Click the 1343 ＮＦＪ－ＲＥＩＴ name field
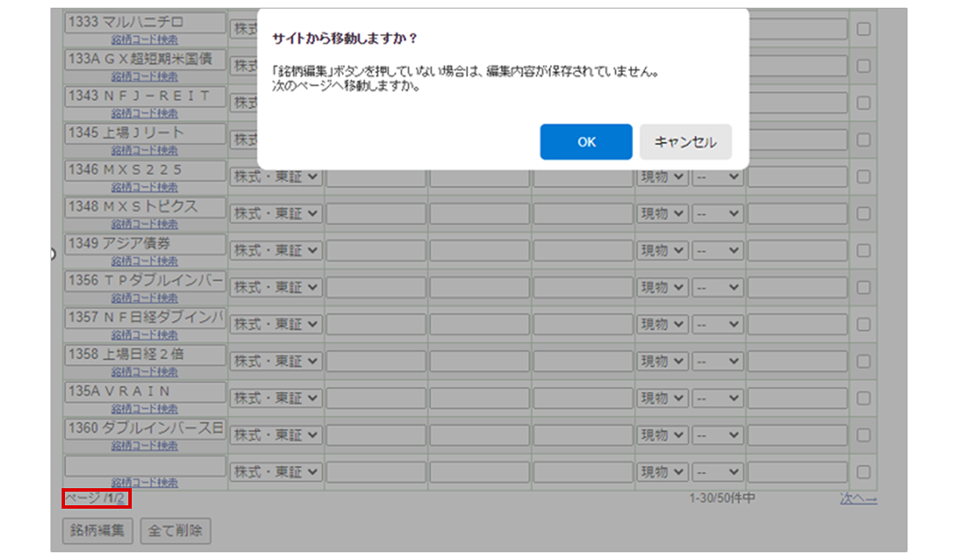 pos(145,96)
